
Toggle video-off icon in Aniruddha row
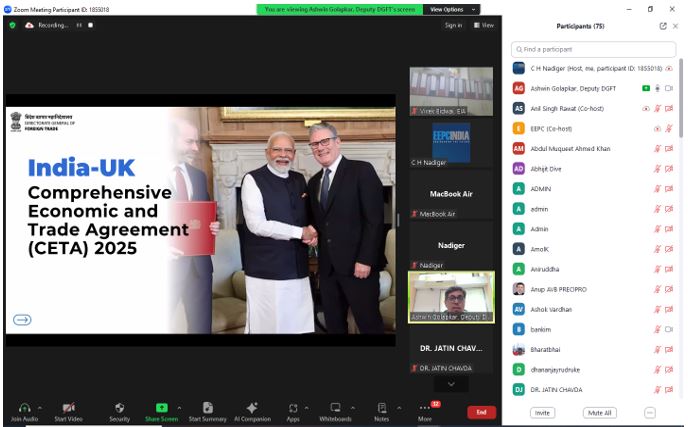pyautogui.click(x=669, y=269)
